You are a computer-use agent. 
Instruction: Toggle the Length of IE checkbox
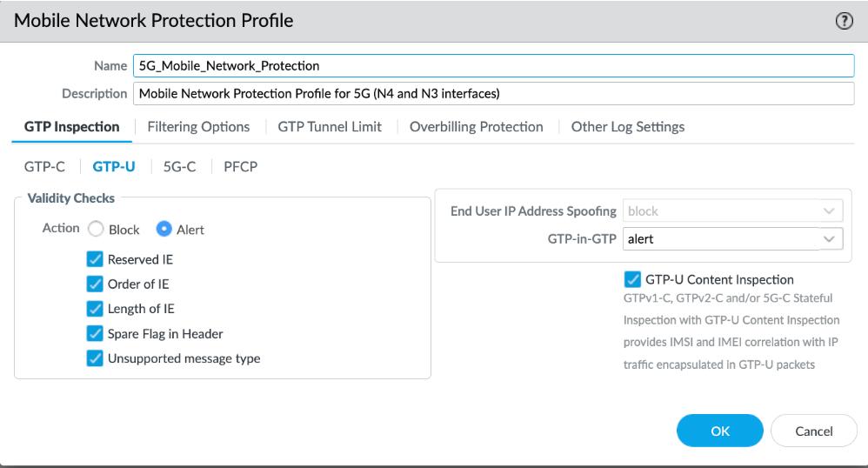coord(95,309)
